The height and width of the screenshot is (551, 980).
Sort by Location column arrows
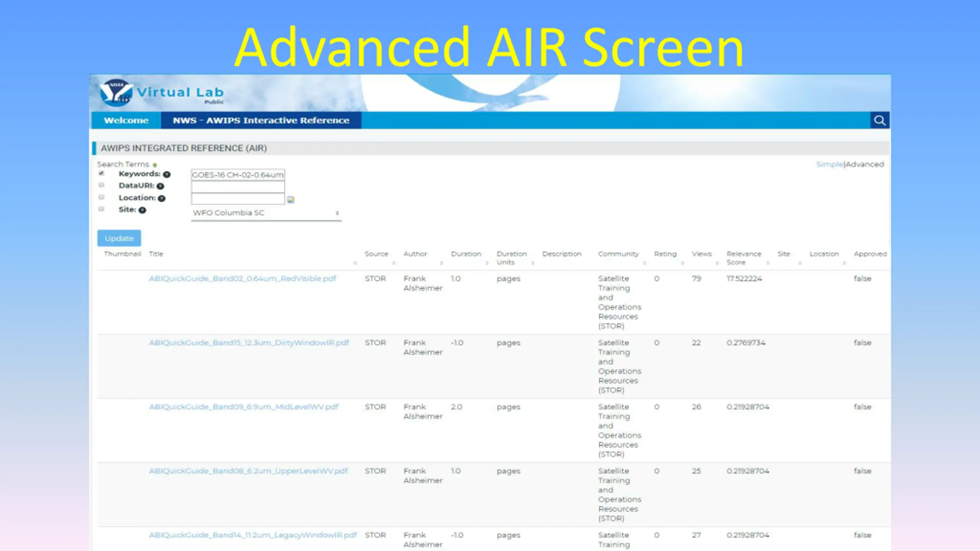(x=844, y=263)
